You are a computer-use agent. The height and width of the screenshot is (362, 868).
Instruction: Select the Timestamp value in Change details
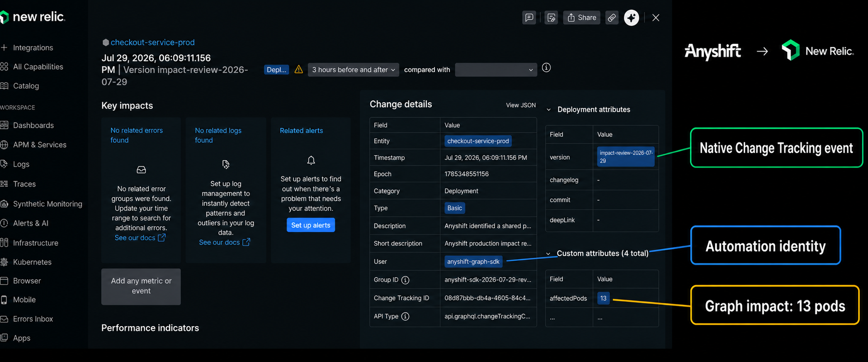point(486,158)
